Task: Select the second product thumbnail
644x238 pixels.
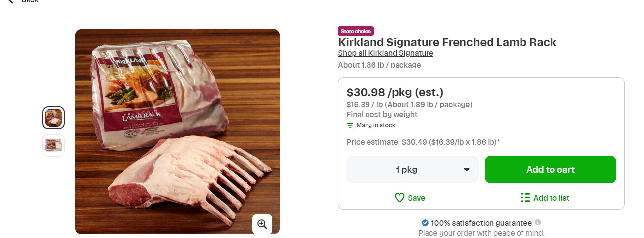Action: coord(54,145)
